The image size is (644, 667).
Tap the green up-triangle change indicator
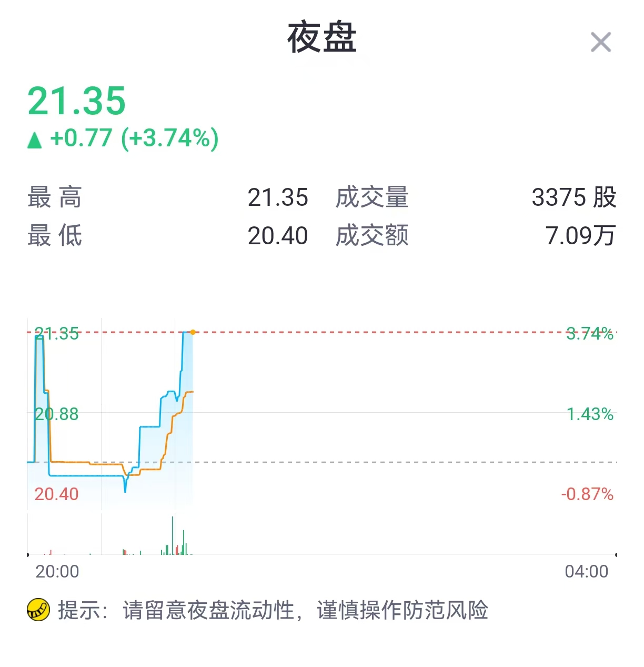(x=35, y=140)
